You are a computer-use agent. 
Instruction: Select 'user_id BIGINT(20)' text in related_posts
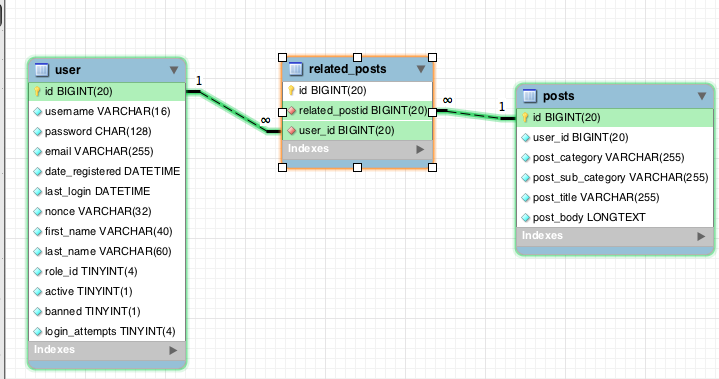347,131
